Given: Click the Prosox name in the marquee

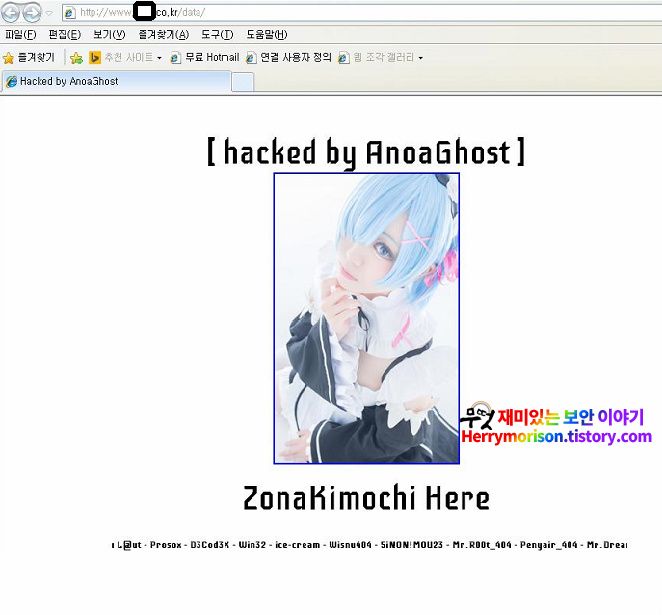Looking at the screenshot, I should (166, 545).
